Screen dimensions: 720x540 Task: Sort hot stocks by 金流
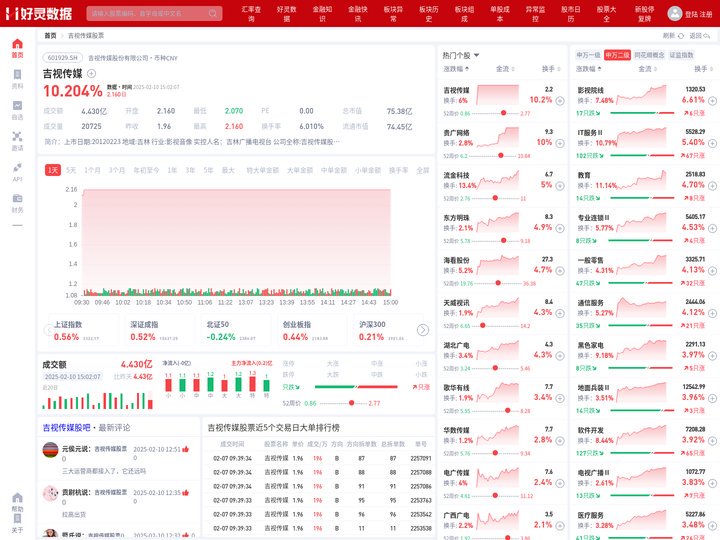pos(505,69)
